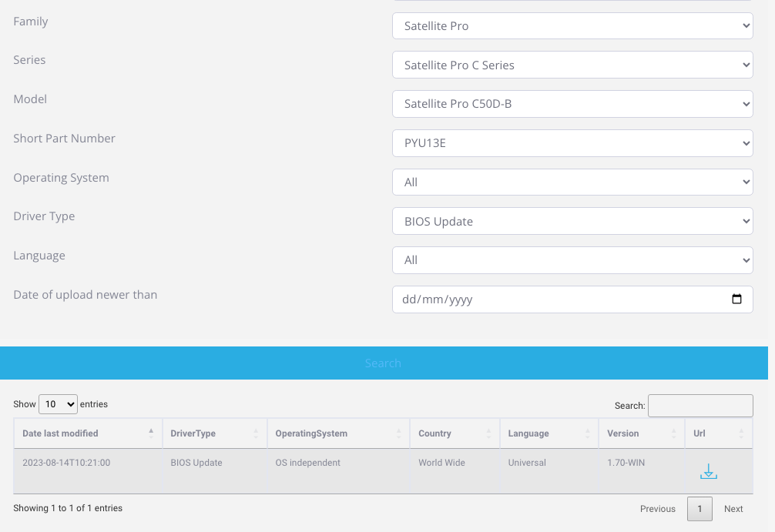This screenshot has width=775, height=532.
Task: Select a different Driver Type
Action: click(572, 221)
